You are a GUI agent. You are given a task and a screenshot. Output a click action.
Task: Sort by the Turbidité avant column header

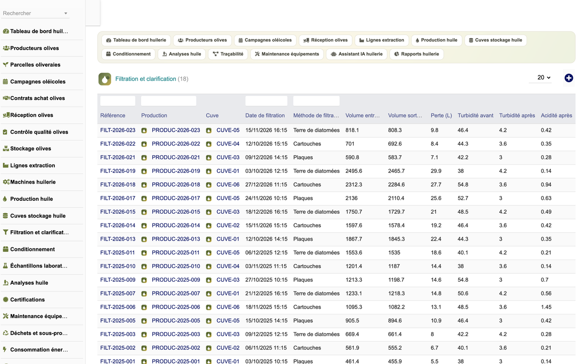pyautogui.click(x=475, y=116)
